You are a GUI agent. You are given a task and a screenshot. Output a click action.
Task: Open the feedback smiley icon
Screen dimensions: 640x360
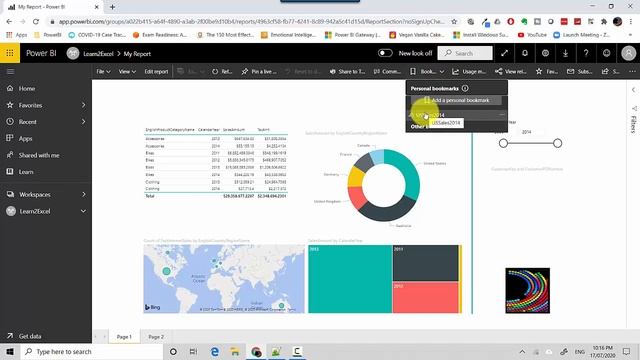coord(607,53)
